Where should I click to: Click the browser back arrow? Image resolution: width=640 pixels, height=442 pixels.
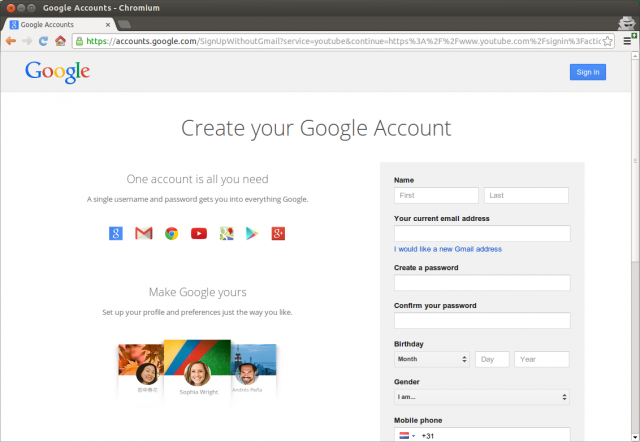pos(11,41)
